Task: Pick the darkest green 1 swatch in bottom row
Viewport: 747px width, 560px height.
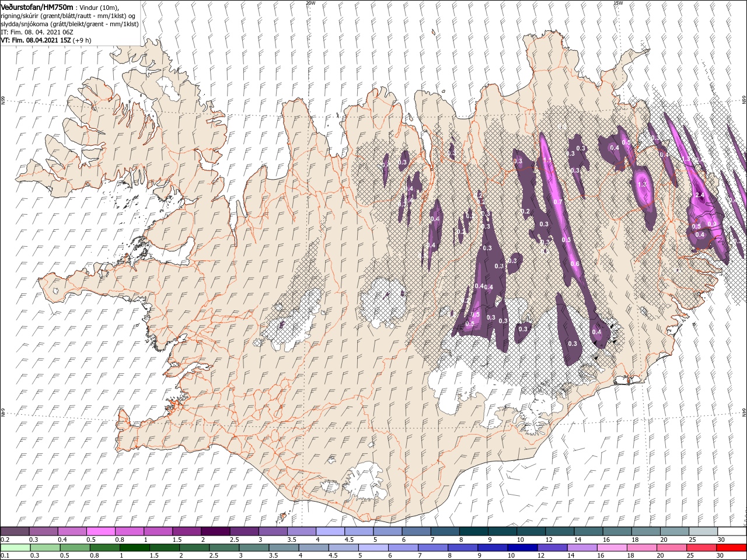Action: click(135, 548)
